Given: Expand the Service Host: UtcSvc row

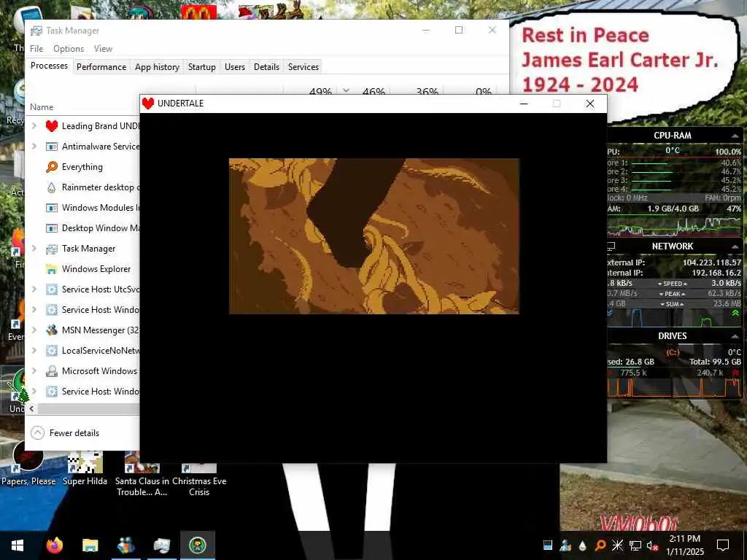Looking at the screenshot, I should [34, 289].
